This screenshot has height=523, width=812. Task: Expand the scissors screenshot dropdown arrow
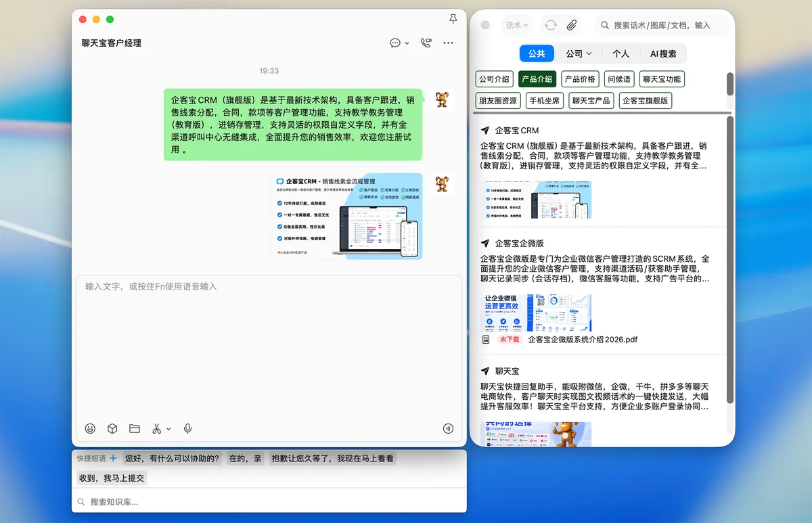tap(168, 429)
